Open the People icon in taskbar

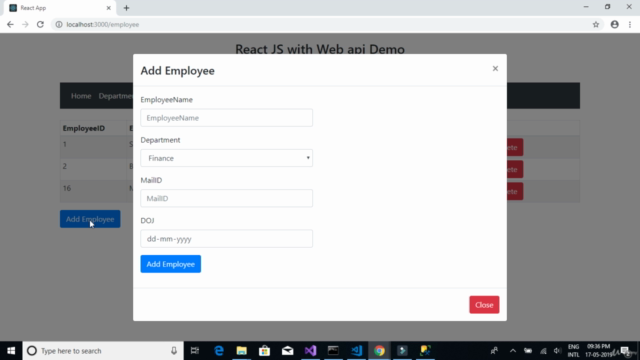point(494,351)
